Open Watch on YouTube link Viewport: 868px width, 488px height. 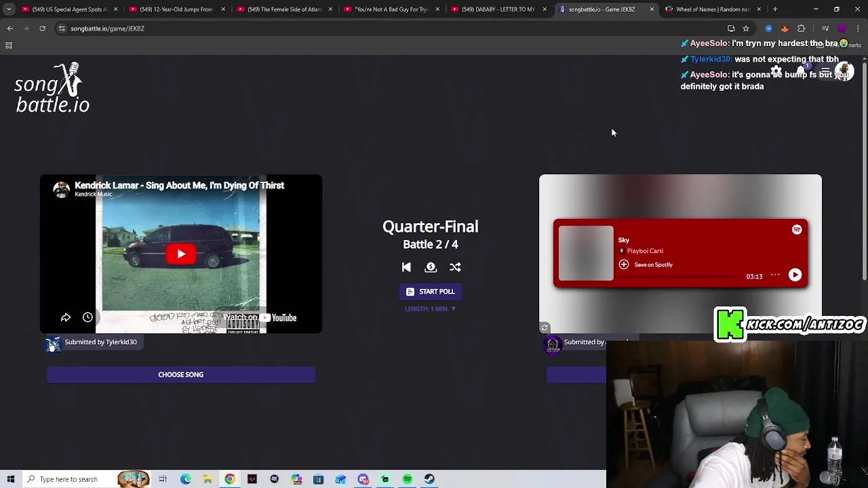click(260, 317)
